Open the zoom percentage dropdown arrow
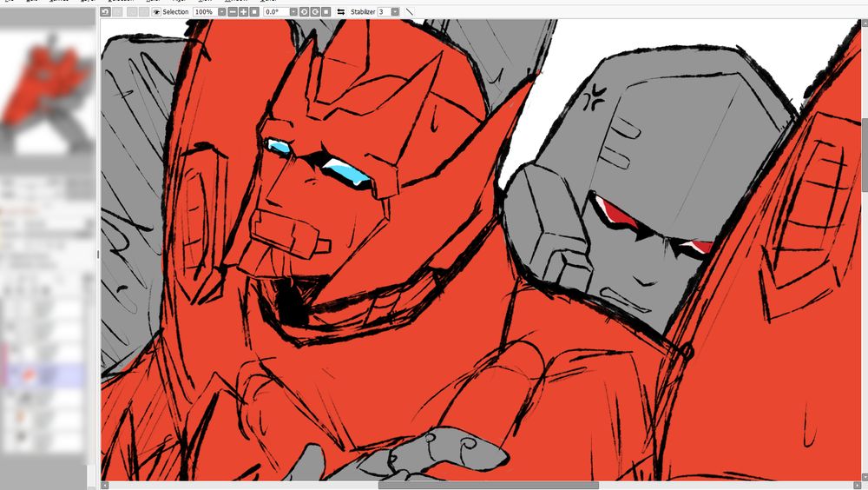Viewport: 868px width, 490px height. pos(221,11)
